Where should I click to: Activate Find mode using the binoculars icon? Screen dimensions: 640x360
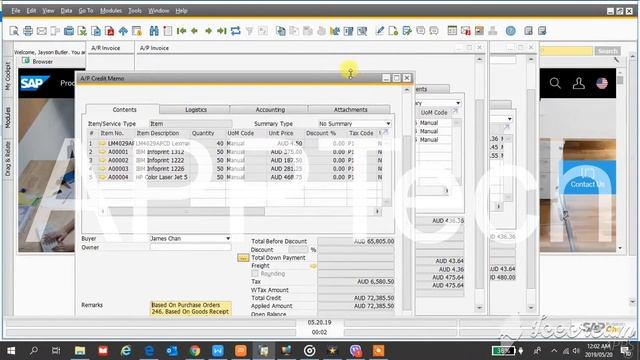[154, 31]
